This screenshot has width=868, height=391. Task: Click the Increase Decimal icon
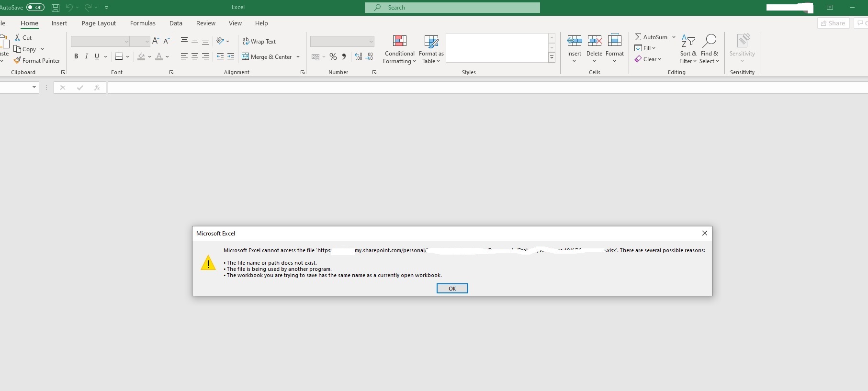[359, 56]
